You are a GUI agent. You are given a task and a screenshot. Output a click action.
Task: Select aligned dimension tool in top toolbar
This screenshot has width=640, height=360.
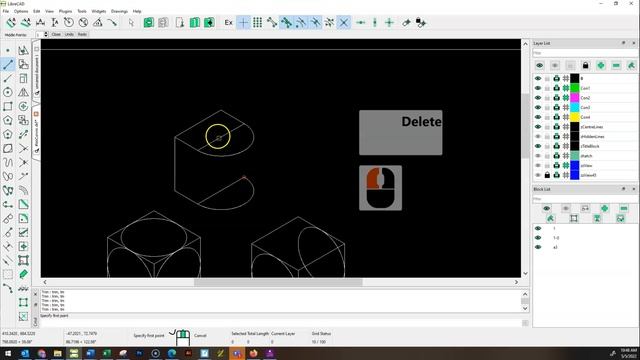(11, 22)
